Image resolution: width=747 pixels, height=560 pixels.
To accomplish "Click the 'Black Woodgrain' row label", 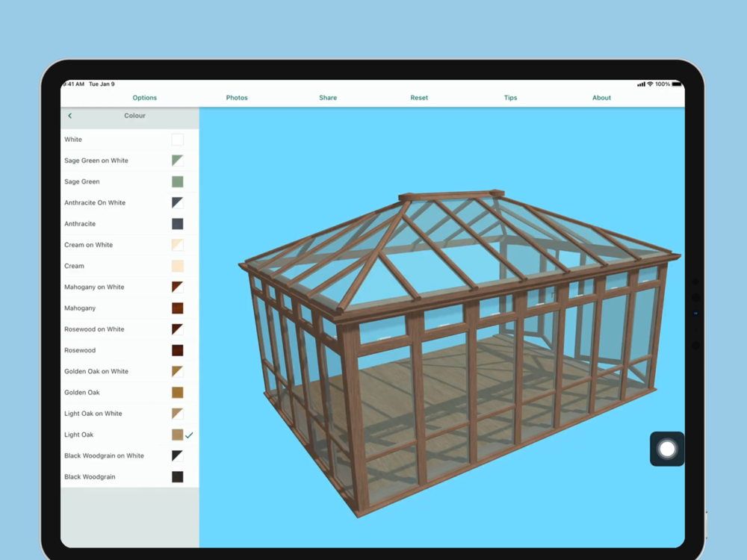I will [90, 476].
